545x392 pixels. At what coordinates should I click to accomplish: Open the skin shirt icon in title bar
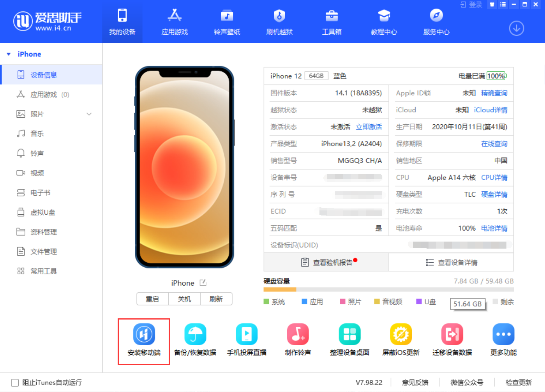[x=492, y=5]
